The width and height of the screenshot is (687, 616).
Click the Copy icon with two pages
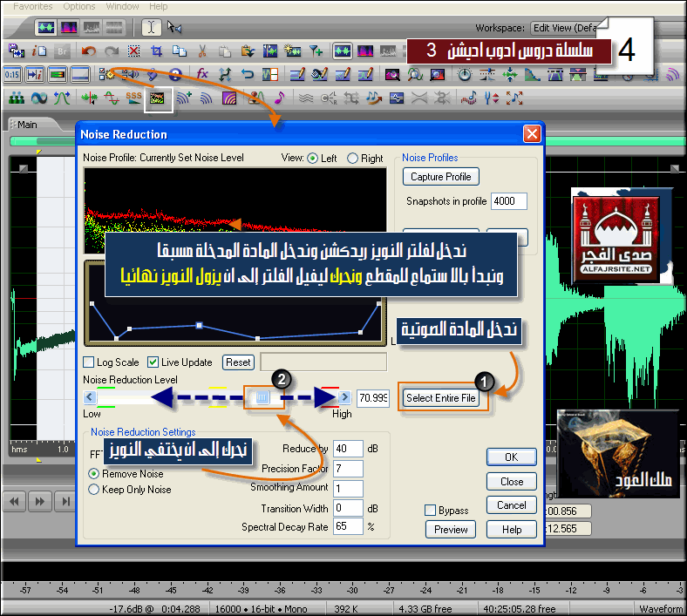point(180,51)
